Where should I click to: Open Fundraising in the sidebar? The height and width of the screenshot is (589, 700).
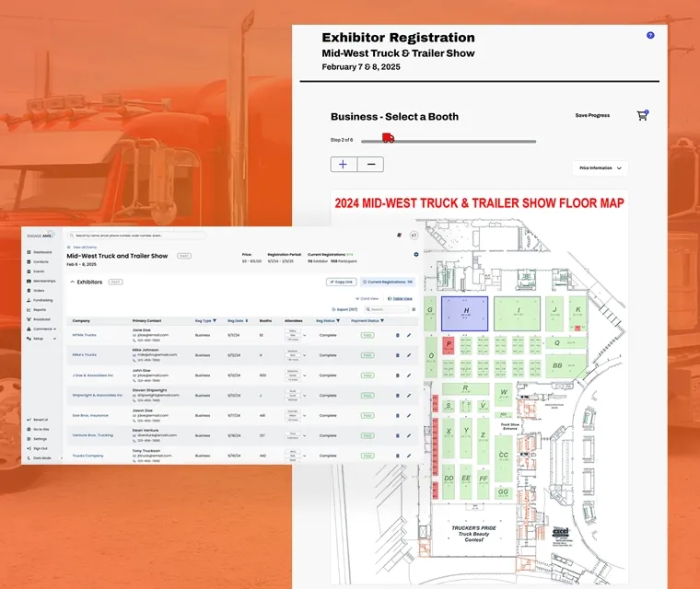(x=40, y=300)
